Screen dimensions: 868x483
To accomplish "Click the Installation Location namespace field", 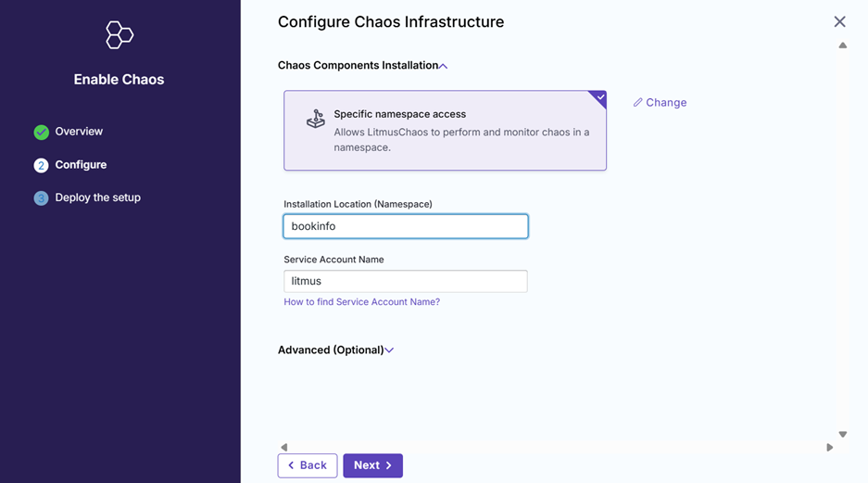I will pyautogui.click(x=406, y=226).
